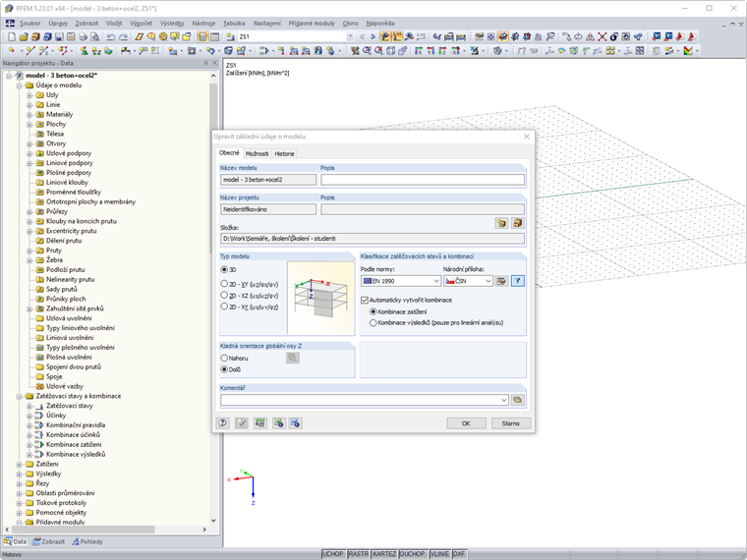The height and width of the screenshot is (560, 747).
Task: Expand the Výsledky folder in navigator
Action: 19,474
